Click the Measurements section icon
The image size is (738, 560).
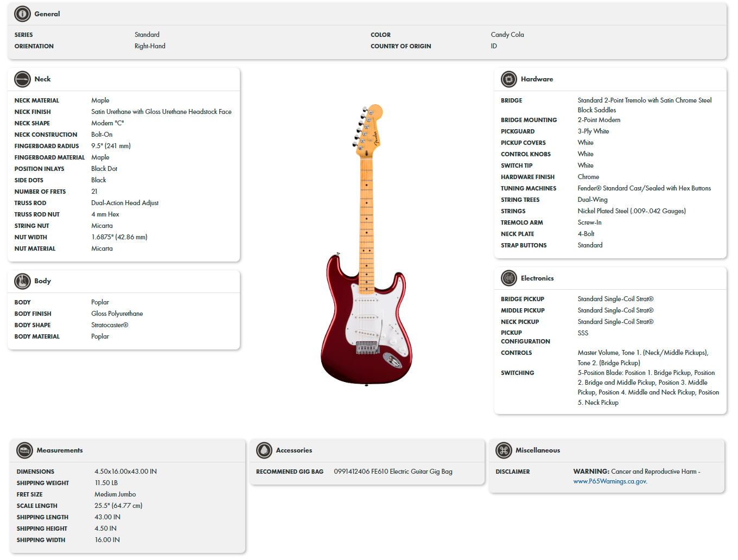tap(24, 450)
